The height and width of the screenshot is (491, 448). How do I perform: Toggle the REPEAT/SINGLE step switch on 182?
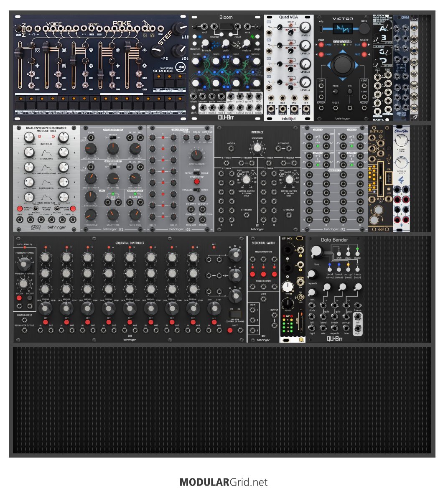point(196,173)
